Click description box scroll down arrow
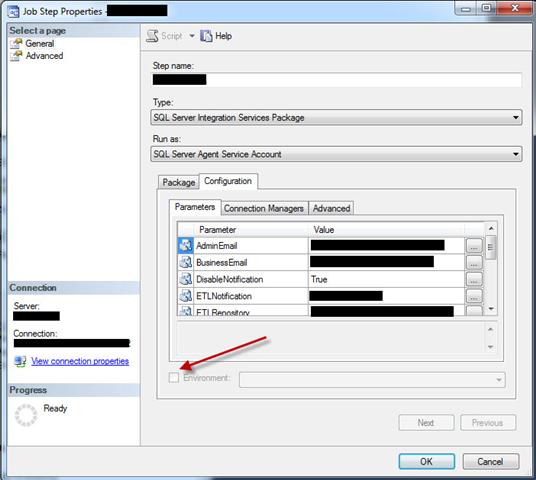 (491, 347)
